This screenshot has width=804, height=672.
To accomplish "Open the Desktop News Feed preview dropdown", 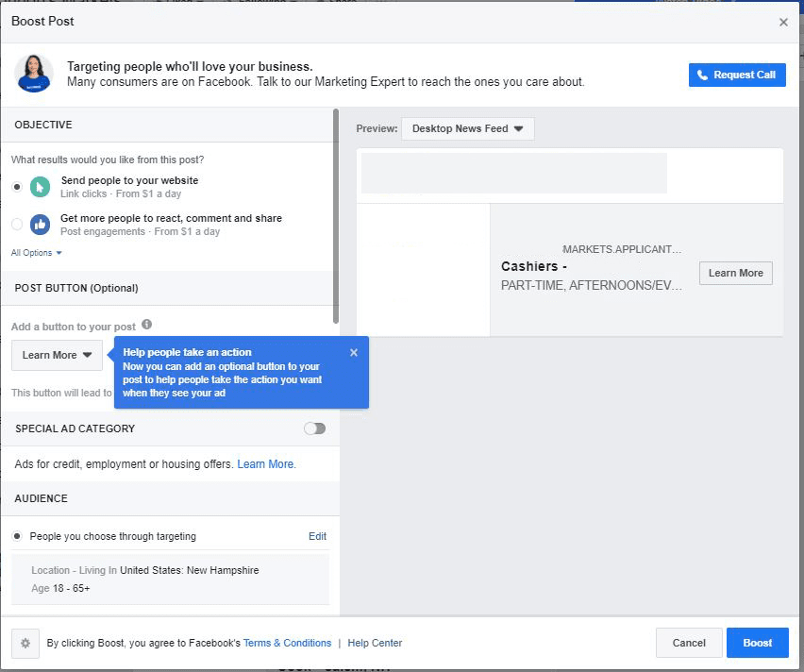I will click(467, 128).
